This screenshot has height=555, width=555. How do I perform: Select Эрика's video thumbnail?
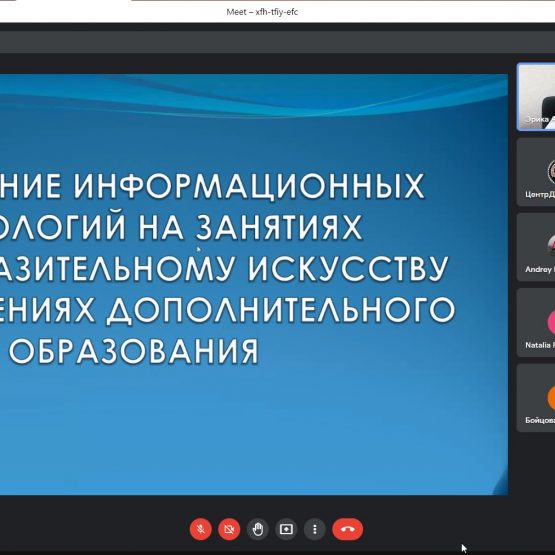536,97
